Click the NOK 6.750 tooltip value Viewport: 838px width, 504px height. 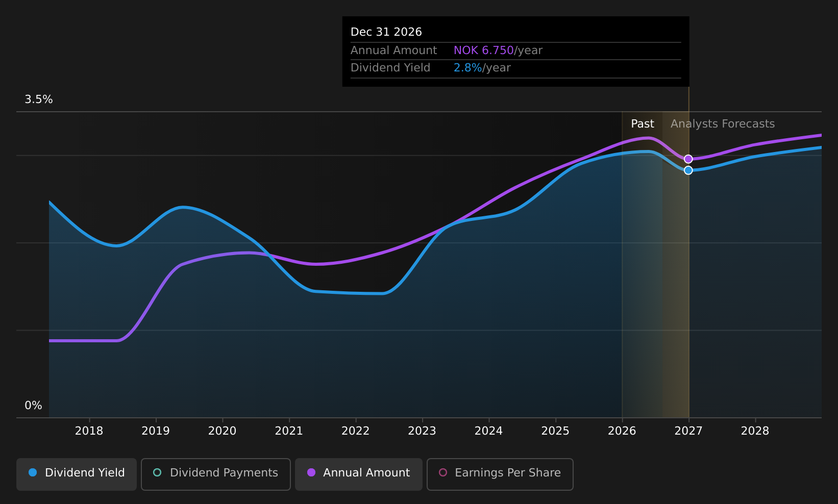[483, 51]
